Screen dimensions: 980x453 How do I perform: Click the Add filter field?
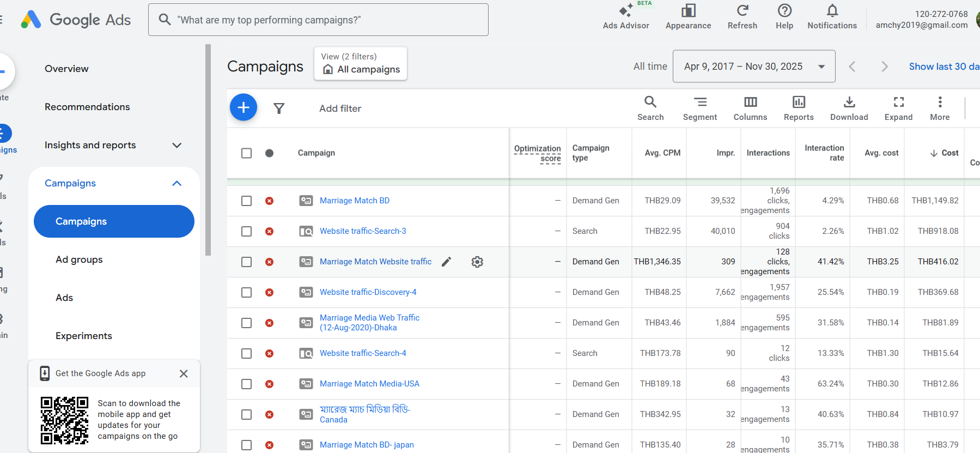340,108
